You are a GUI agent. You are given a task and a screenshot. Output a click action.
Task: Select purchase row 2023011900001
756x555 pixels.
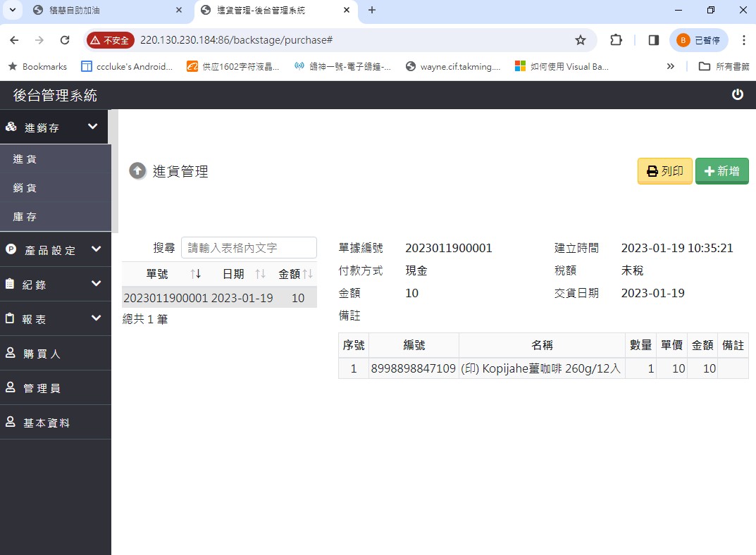218,298
